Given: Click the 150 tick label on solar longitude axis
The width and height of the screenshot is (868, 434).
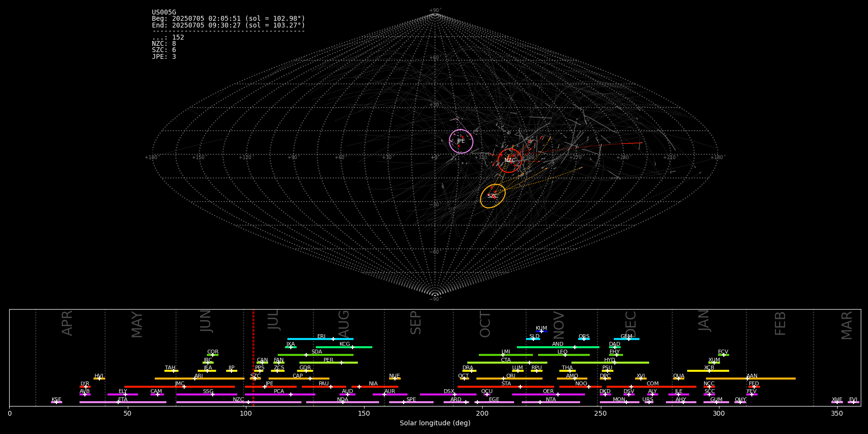Looking at the screenshot, I should pos(364,413).
